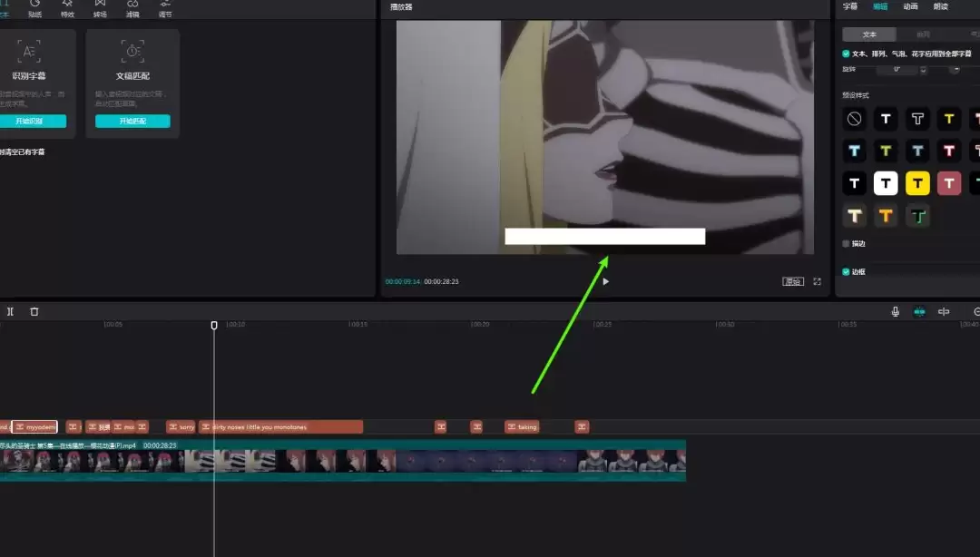This screenshot has width=980, height=557.
Task: Click the 开始匹配 start matching button
Action: pyautogui.click(x=132, y=121)
